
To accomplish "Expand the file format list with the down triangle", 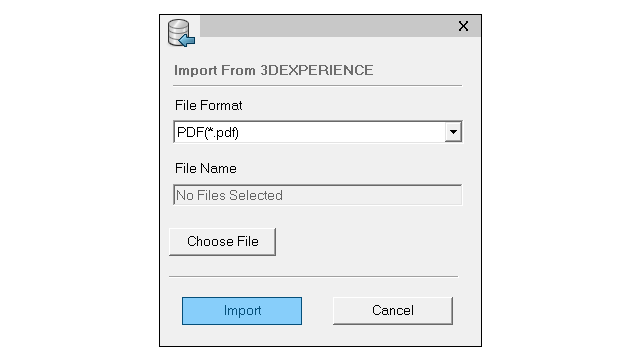I will pos(453,132).
